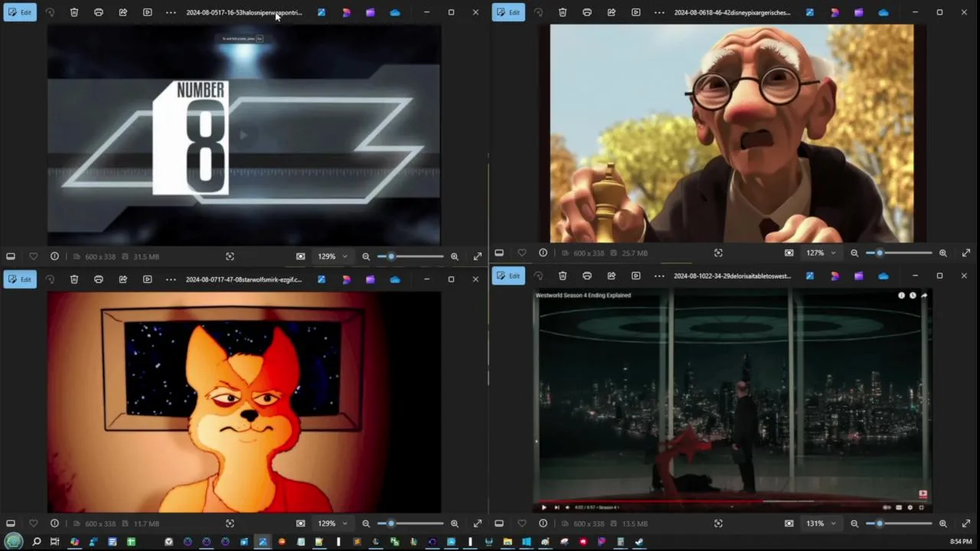The image size is (980, 551).
Task: Zoom in on disneypixar image
Action: (x=943, y=253)
